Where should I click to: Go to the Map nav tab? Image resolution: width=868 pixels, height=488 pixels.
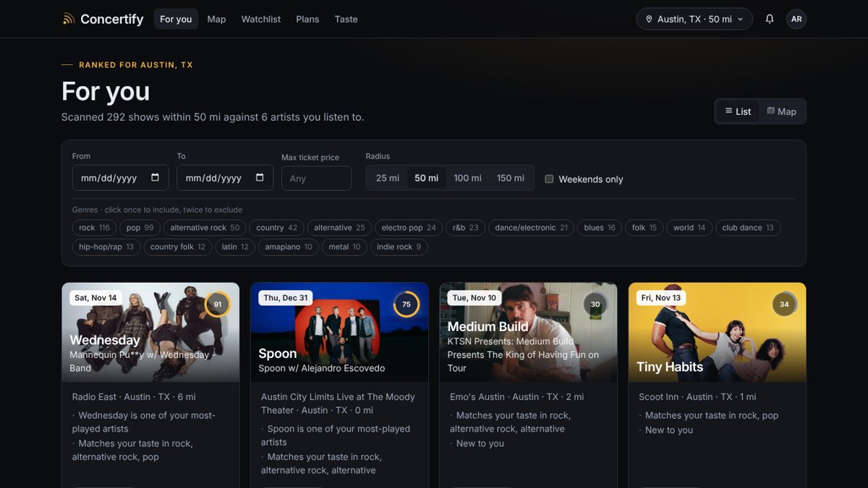[x=216, y=19]
